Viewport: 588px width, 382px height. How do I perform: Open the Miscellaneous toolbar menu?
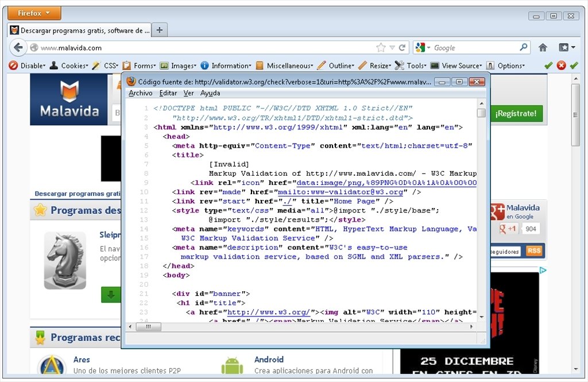pos(285,65)
